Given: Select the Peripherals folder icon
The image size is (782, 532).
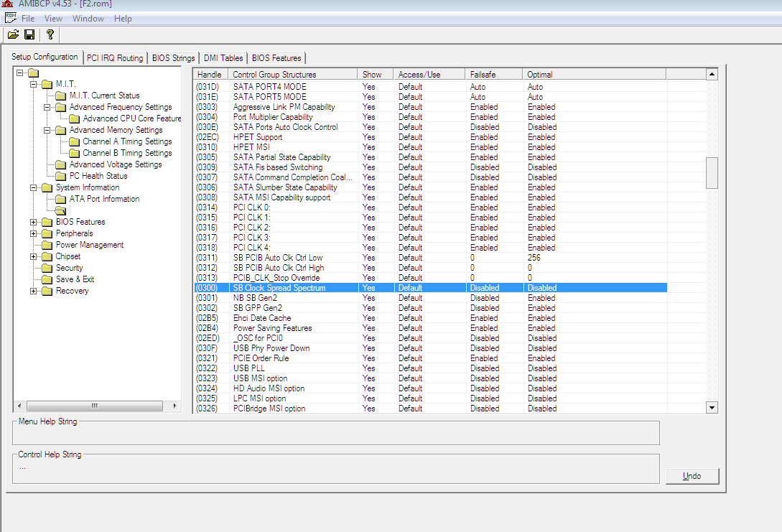Looking at the screenshot, I should pyautogui.click(x=47, y=233).
